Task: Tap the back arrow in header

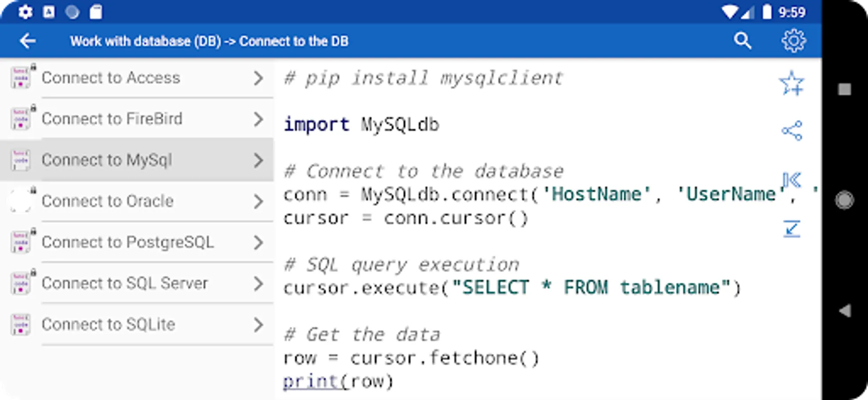Action: coord(28,41)
